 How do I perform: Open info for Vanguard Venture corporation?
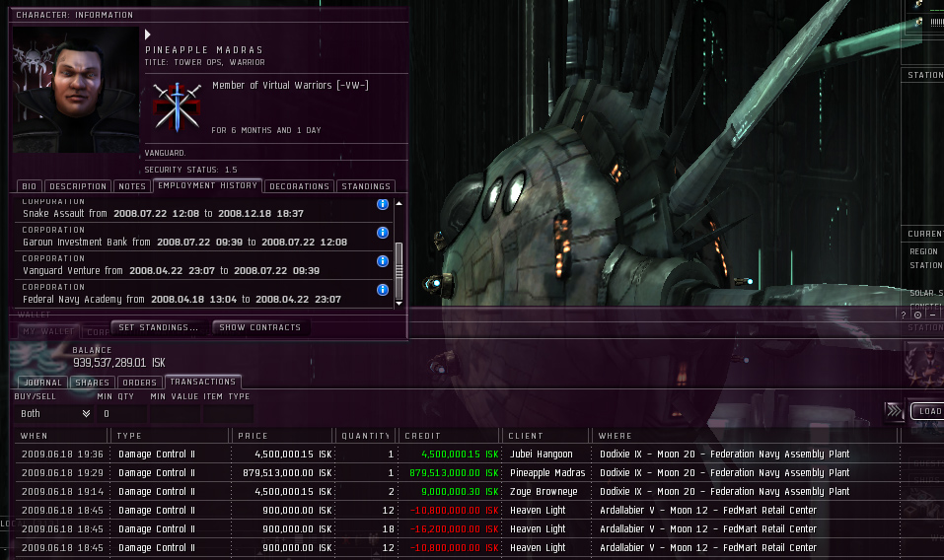click(383, 261)
